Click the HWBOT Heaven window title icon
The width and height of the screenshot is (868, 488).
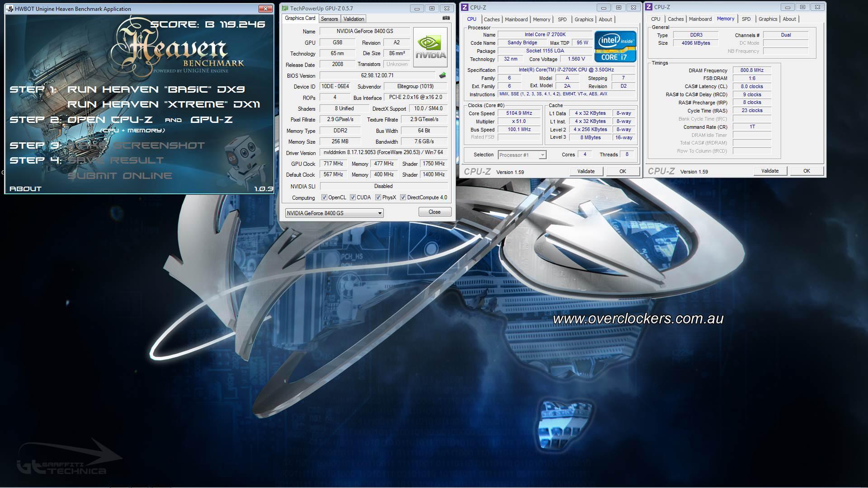[9, 9]
